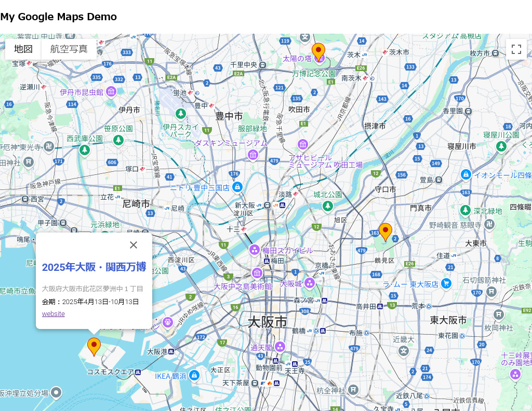Switch to the 航空写真 view

[69, 49]
